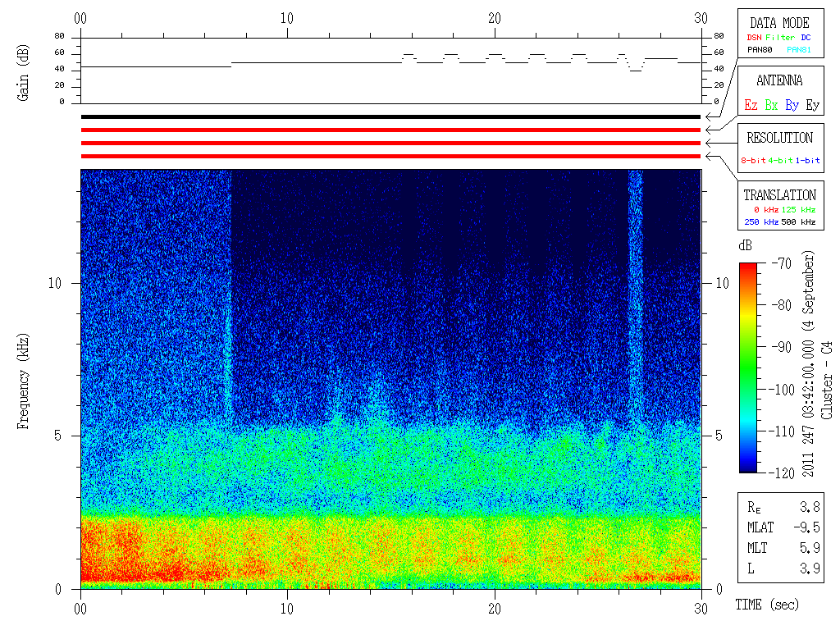
Task: Click the 10 kHz frequency axis label
Action: (55, 283)
